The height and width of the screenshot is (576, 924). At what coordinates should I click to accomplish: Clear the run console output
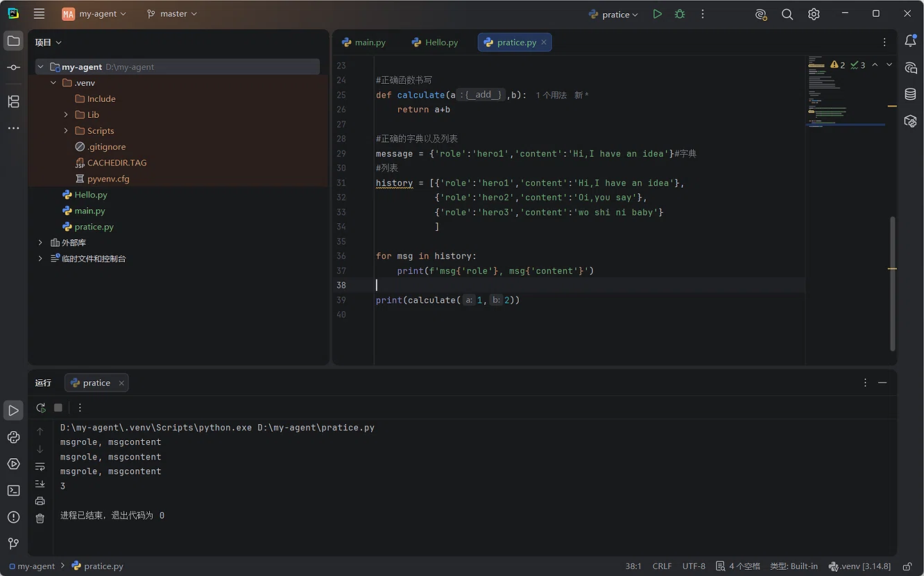coord(40,518)
